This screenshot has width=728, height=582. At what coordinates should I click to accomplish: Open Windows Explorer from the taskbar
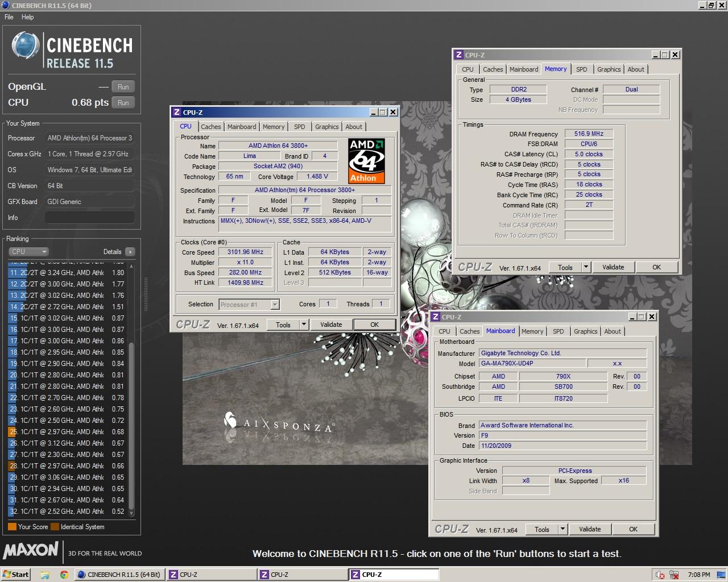pos(45,575)
